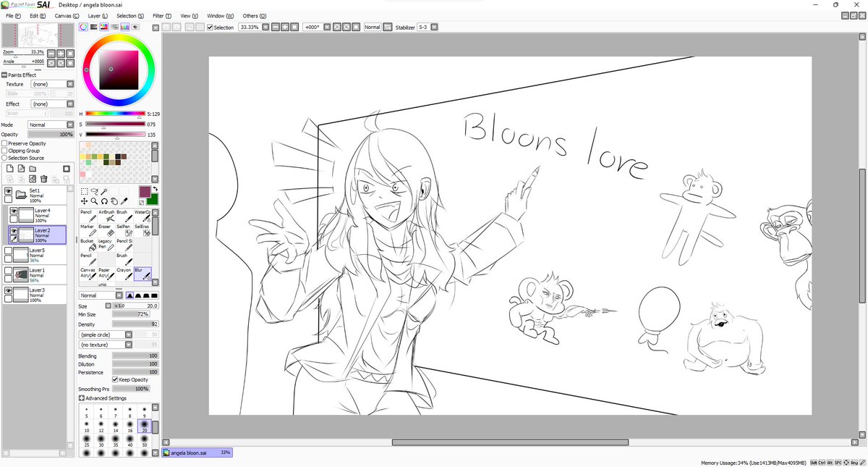Select the Marker tool
Image resolution: width=868 pixels, height=467 pixels.
pyautogui.click(x=88, y=231)
